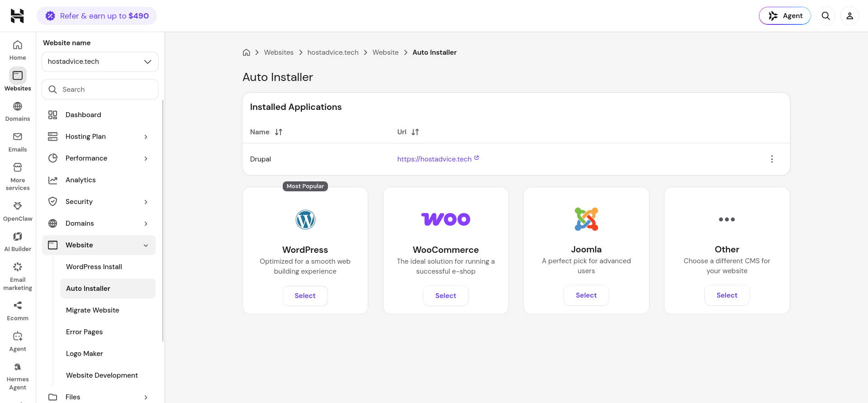Screen dimensions: 868x403
Task: Collapse the Website submenu
Action: 146,245
